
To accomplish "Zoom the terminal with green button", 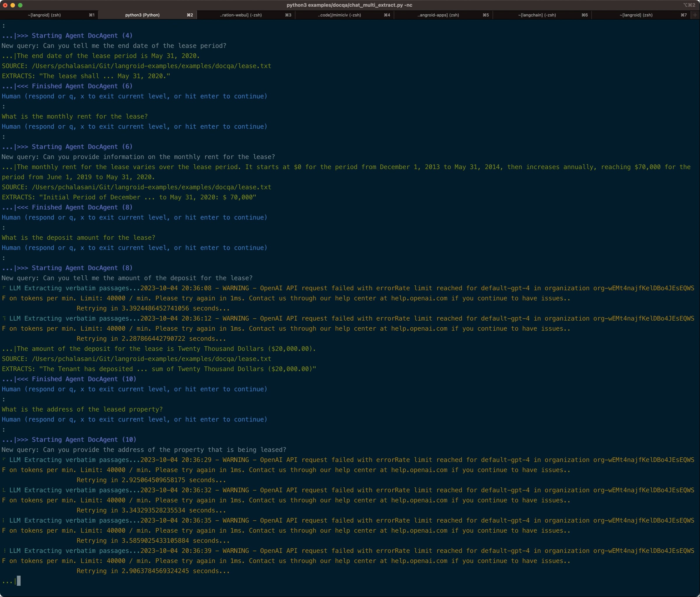I will coord(20,5).
